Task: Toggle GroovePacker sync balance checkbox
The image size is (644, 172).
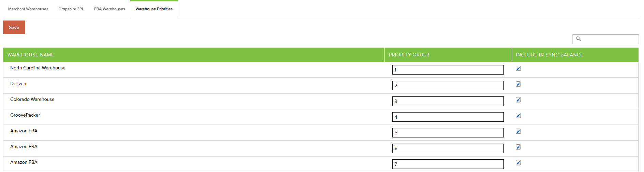Action: pos(518,116)
